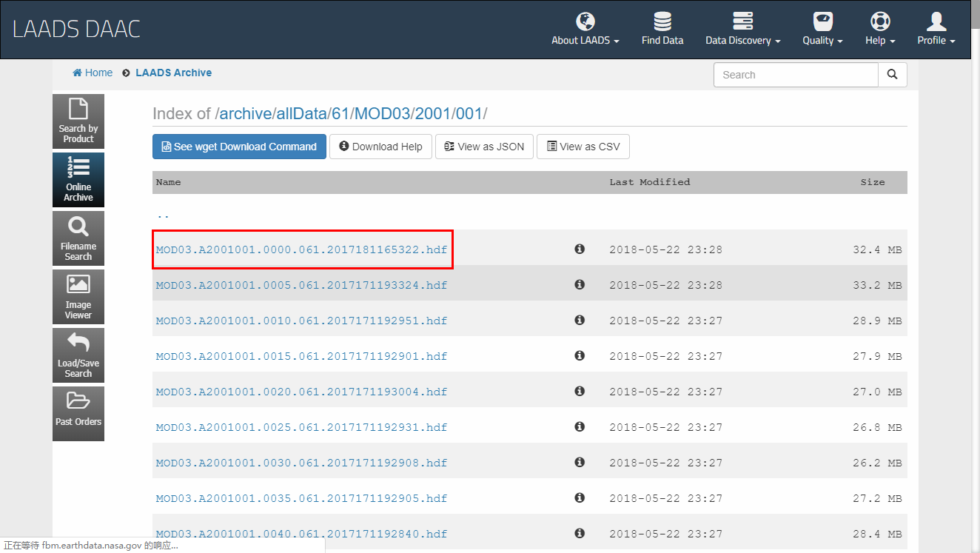Click the Name column header
Viewport: 980px width, 553px height.
click(x=168, y=182)
